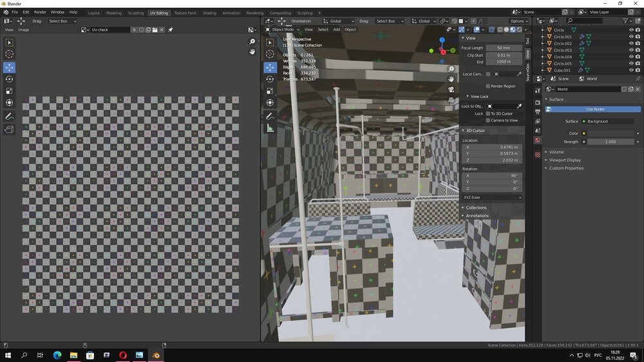
Task: Expand the Viewport Display panel
Action: pos(565,160)
